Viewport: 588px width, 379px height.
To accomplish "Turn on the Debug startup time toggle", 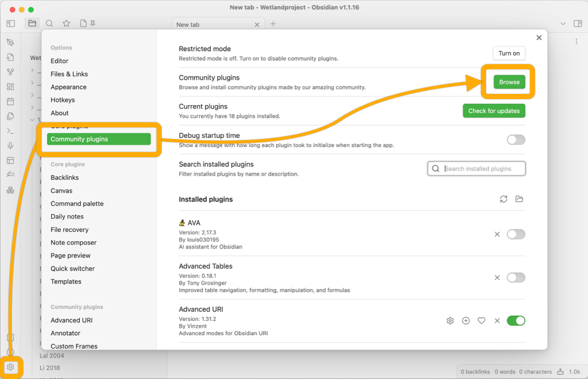I will coord(516,139).
